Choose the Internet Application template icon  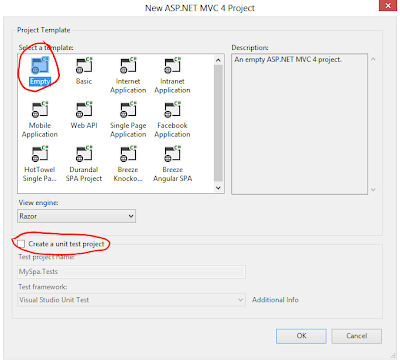[128, 65]
